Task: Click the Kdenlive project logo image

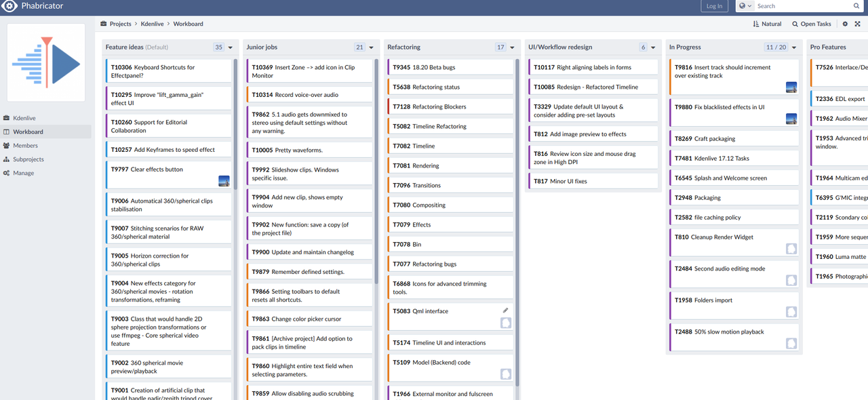Action: pos(46,64)
